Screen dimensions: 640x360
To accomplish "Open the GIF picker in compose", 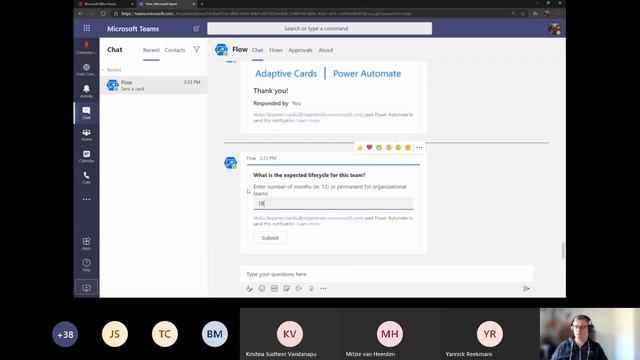I will coord(274,289).
